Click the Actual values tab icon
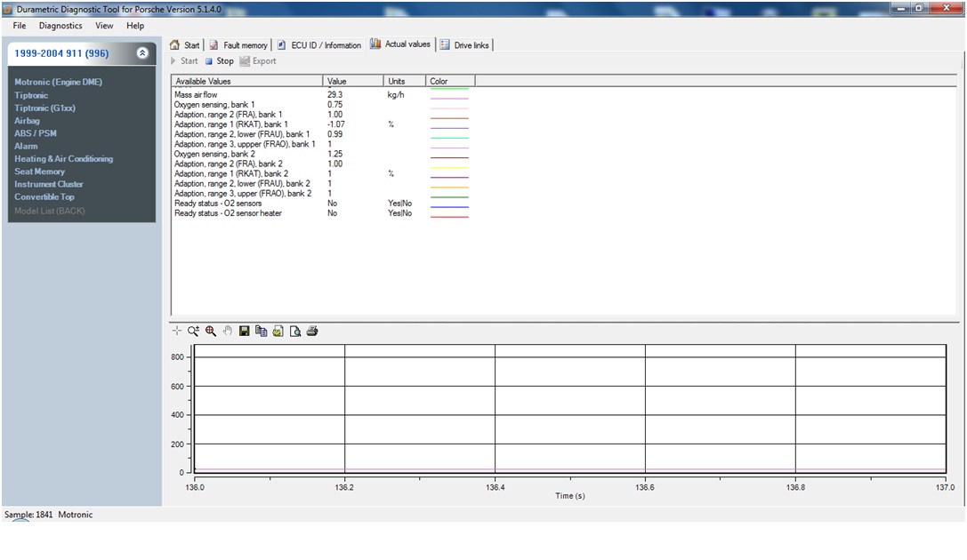Image resolution: width=967 pixels, height=560 pixels. pyautogui.click(x=375, y=44)
